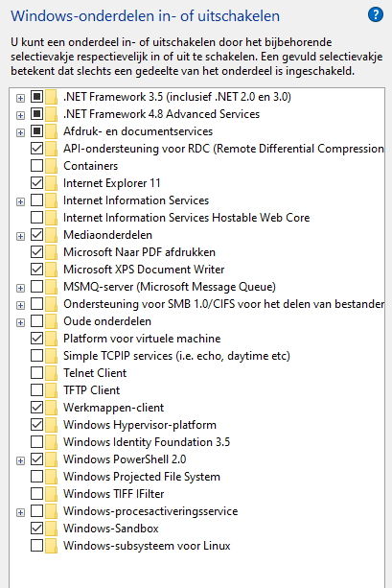This screenshot has width=392, height=588.
Task: Tick Simple TCPIP services checkbox
Action: (x=36, y=355)
